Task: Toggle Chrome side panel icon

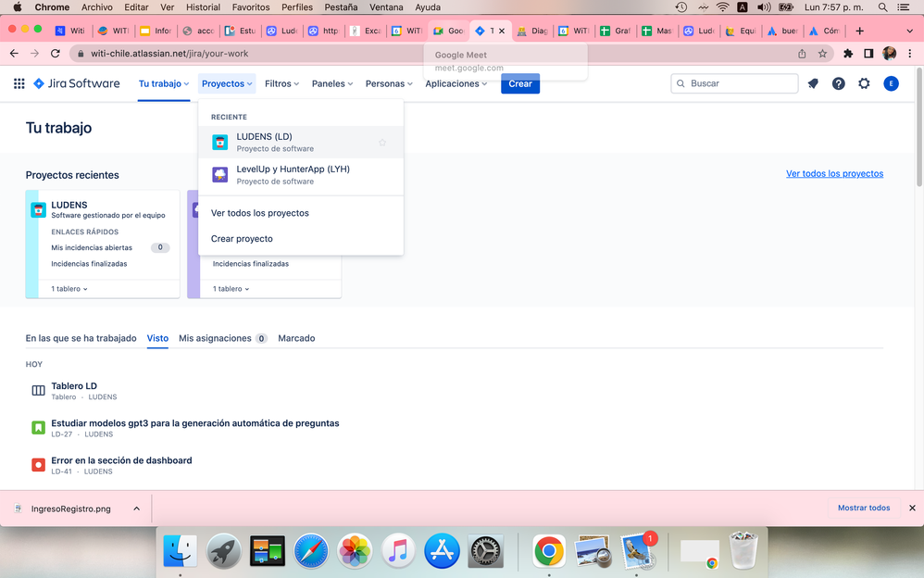Action: (868, 54)
